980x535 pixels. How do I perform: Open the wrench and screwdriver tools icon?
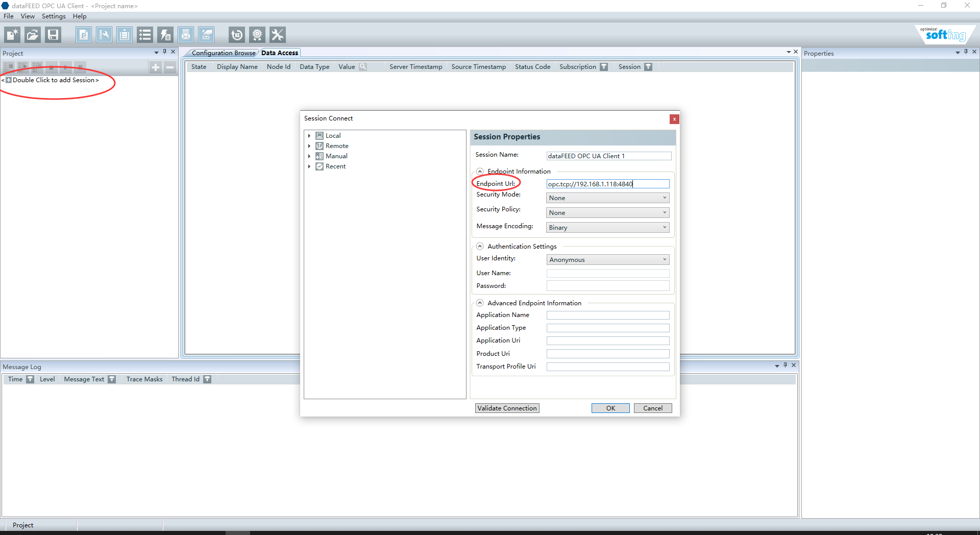(x=278, y=35)
